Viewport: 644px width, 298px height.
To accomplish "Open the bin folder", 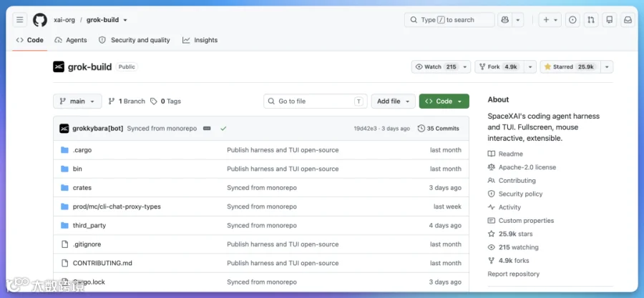I will (77, 169).
